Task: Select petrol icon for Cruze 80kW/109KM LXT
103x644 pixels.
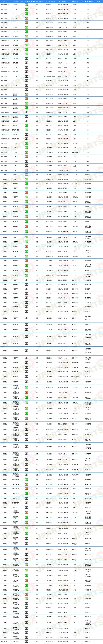Action: (26, 32)
